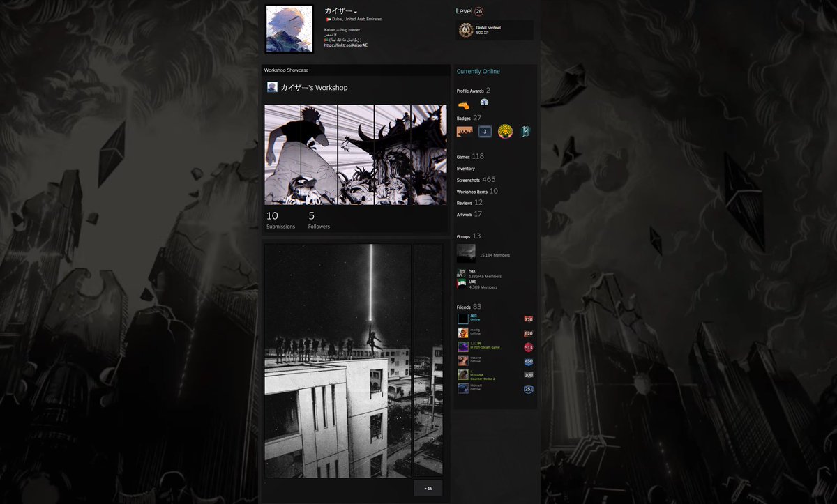Switch to the Workshop Showcase section header

click(287, 70)
